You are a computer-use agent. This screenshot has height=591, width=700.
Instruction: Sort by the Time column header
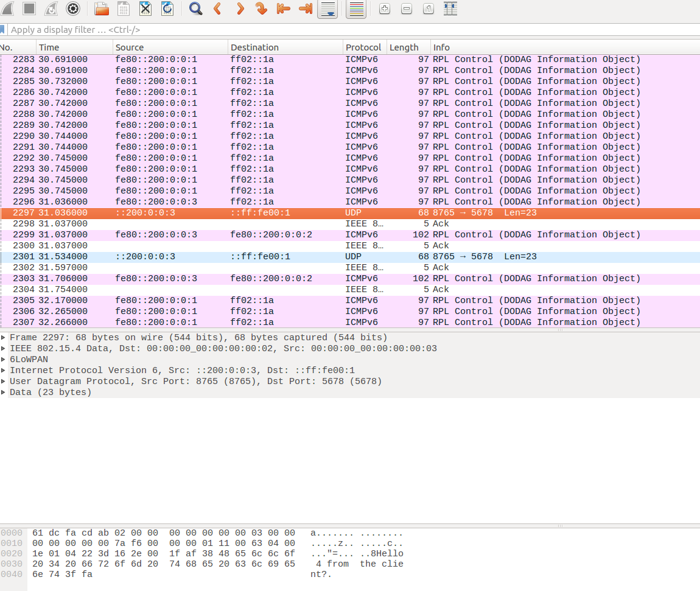click(74, 47)
